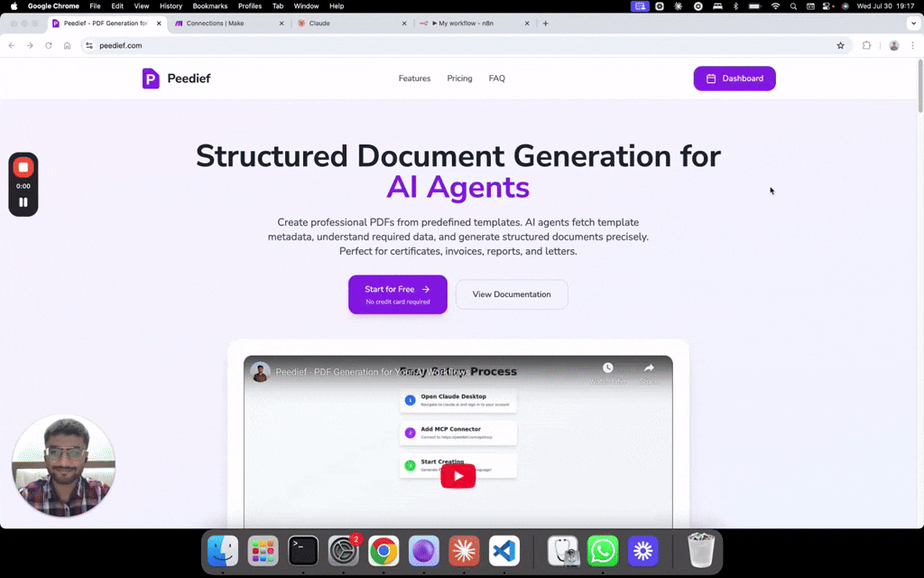The width and height of the screenshot is (924, 578).
Task: Open the Bookmarks menu
Action: click(209, 6)
